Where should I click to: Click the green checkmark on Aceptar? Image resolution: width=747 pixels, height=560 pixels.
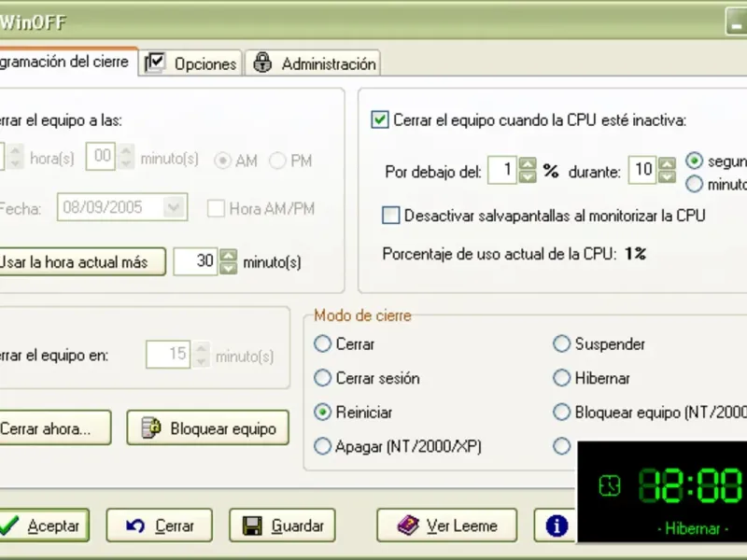click(9, 525)
